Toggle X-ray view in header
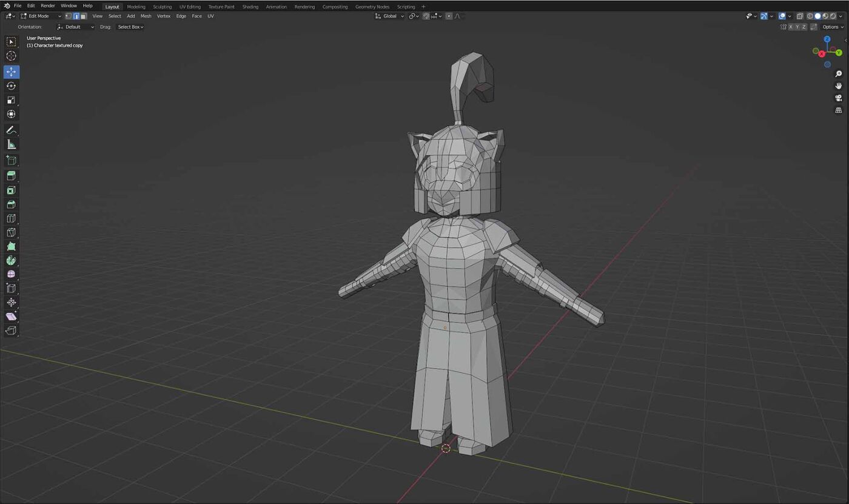The width and height of the screenshot is (849, 504). [800, 16]
